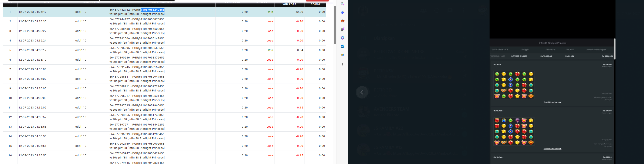
Task: Click the round back chevron button
Action: click(362, 92)
